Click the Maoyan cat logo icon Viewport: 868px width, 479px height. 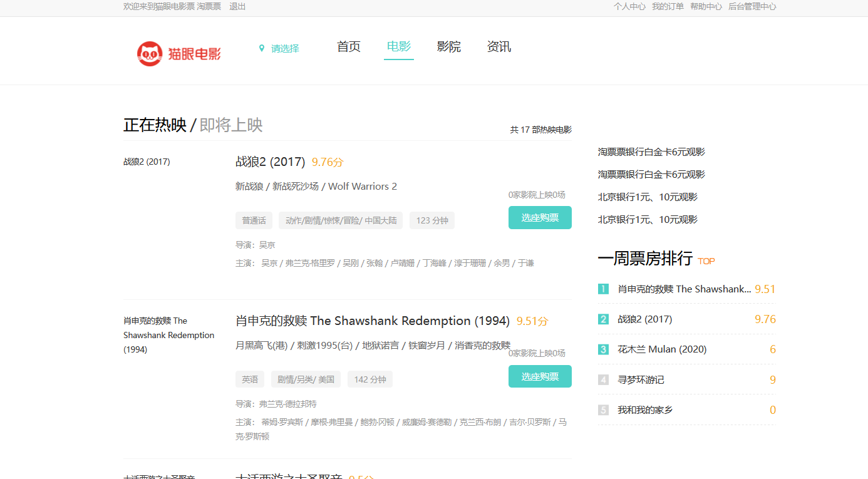[x=150, y=54]
